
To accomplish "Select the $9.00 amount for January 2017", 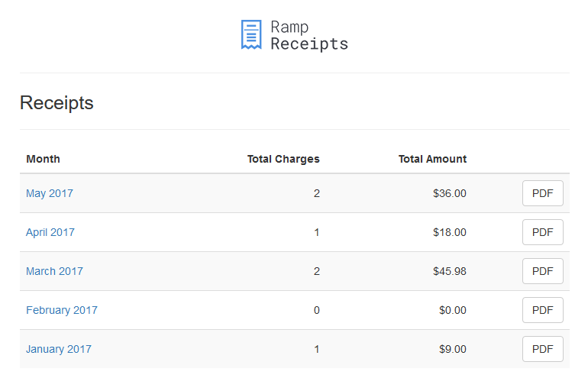I will pos(453,349).
